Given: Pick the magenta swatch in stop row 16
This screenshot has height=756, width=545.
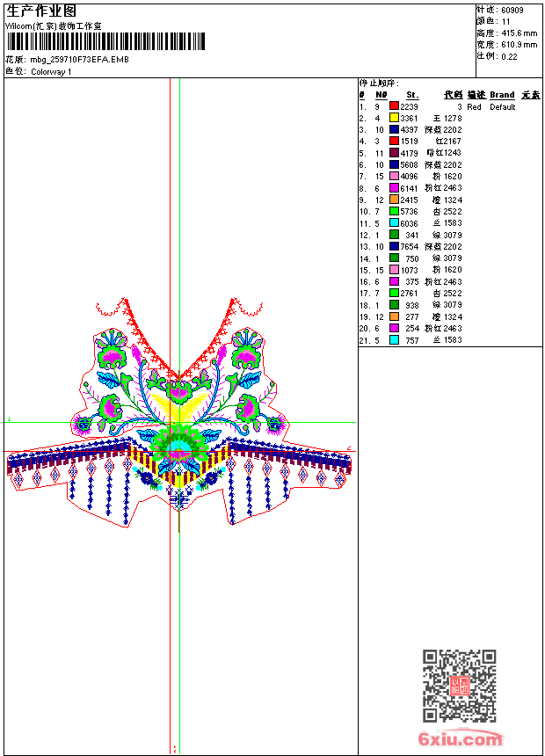Looking at the screenshot, I should pos(394,281).
